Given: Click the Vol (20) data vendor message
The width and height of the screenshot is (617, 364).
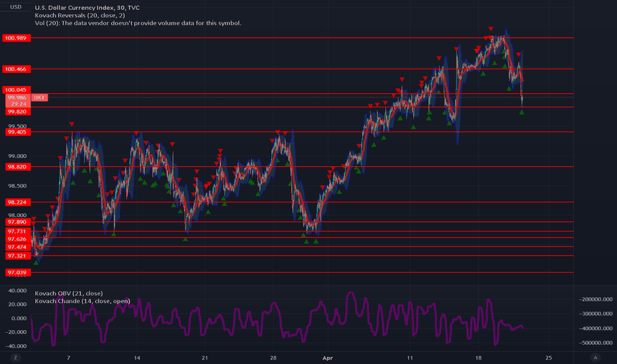Looking at the screenshot, I should click(x=138, y=23).
